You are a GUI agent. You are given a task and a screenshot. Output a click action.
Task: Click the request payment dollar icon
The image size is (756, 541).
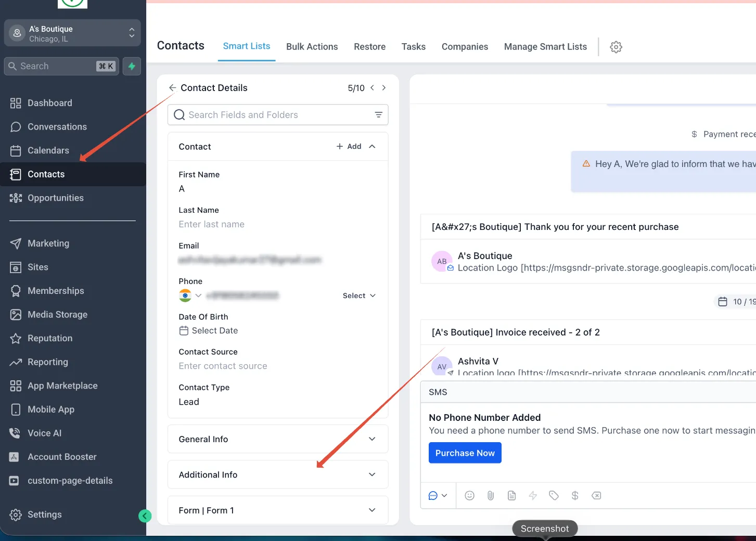click(x=575, y=496)
